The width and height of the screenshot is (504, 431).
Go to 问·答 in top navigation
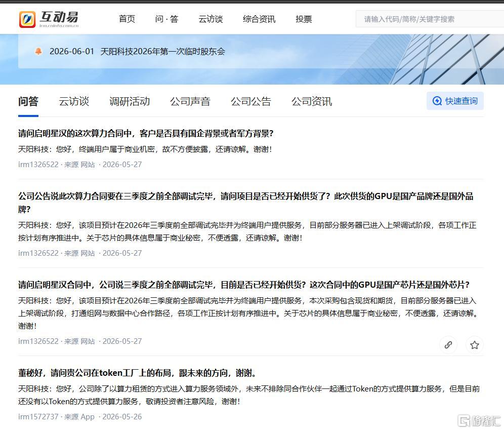166,19
